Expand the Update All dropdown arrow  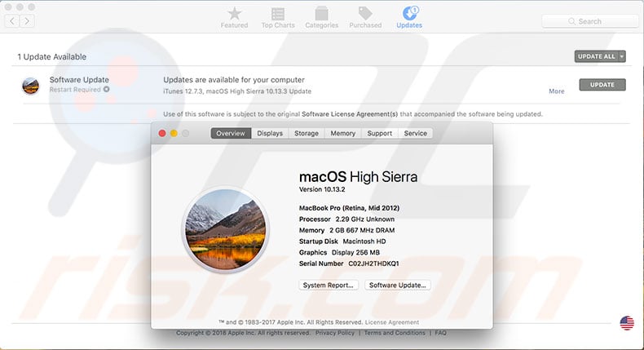[x=622, y=56]
